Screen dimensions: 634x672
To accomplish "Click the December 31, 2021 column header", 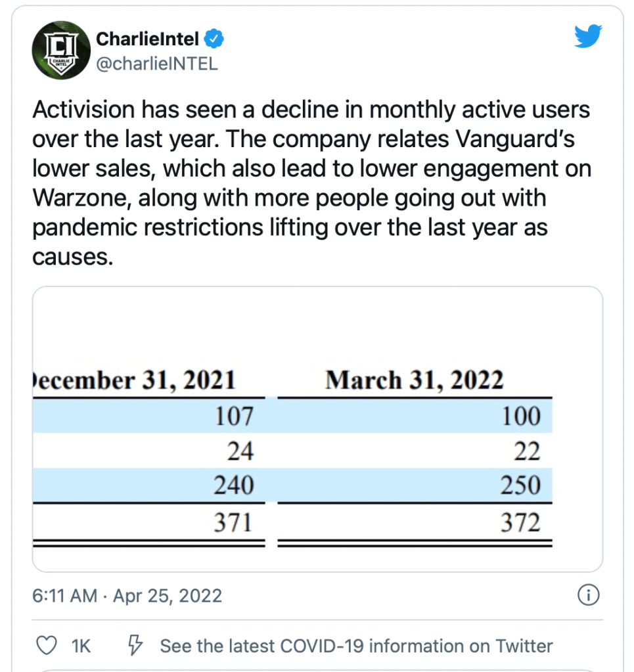I will tap(134, 380).
